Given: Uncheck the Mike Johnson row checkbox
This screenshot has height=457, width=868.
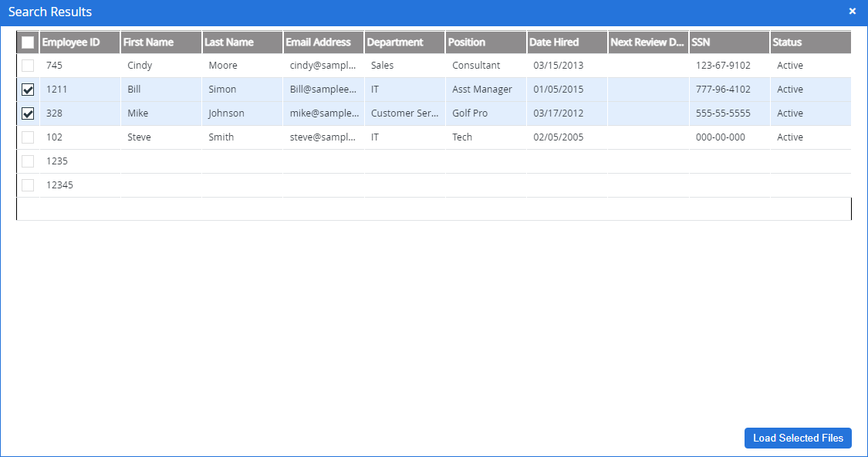Looking at the screenshot, I should point(28,113).
